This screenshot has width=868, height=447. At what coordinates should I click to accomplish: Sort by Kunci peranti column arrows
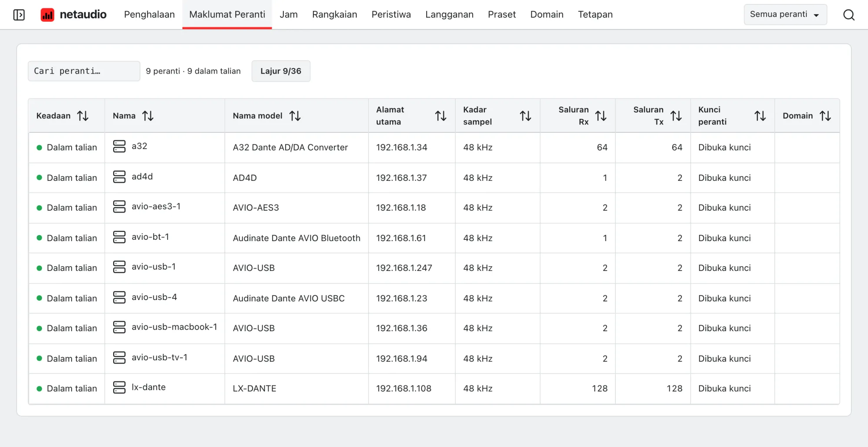pos(760,116)
